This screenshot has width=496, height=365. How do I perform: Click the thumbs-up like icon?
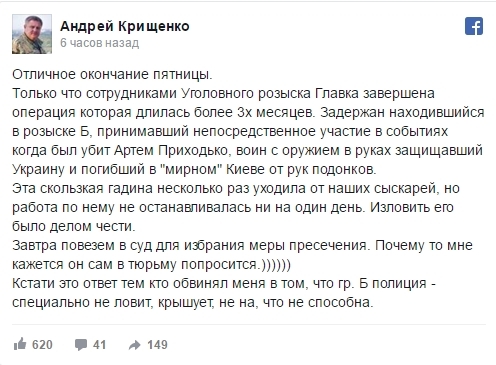point(20,344)
